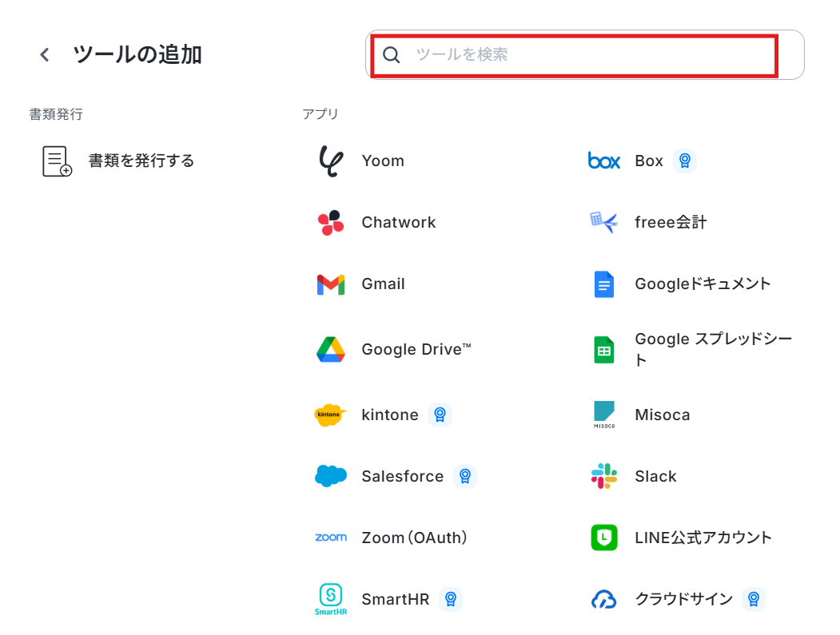Image resolution: width=840 pixels, height=635 pixels.
Task: Click the LINE公式アカウント green icon
Action: (x=603, y=538)
